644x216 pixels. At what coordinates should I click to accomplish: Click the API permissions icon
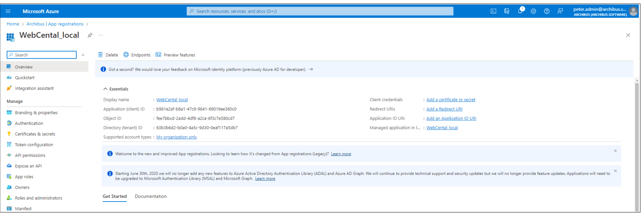9,155
